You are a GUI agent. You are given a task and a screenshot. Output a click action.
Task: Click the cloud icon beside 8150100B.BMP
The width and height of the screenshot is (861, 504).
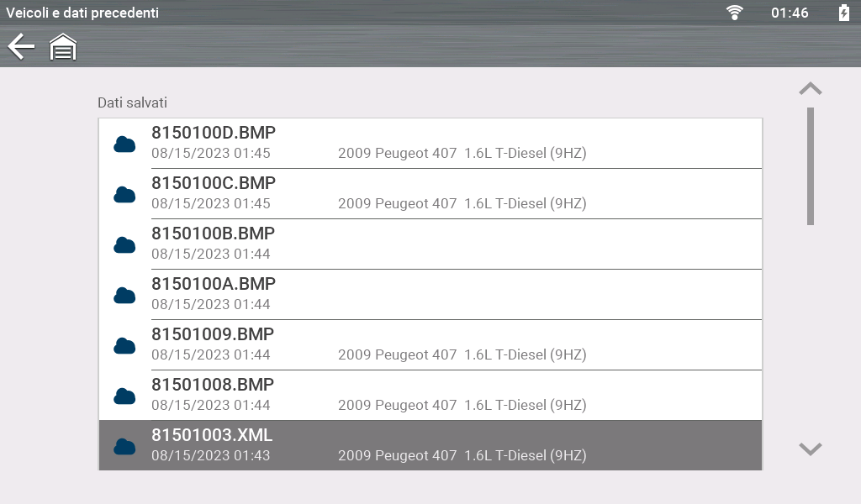point(124,244)
